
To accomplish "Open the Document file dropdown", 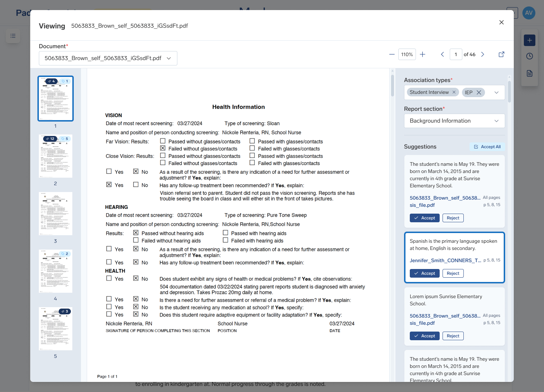I will pos(108,58).
